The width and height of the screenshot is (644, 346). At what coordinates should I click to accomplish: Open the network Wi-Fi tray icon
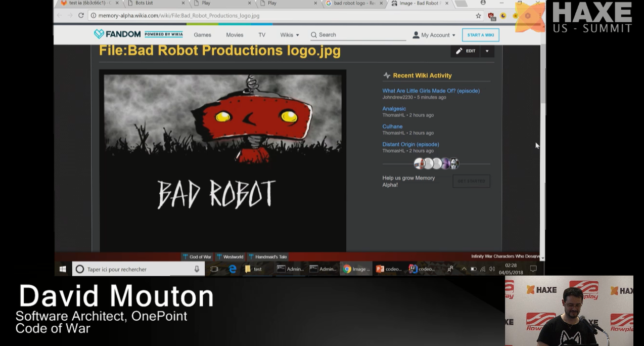tap(483, 269)
